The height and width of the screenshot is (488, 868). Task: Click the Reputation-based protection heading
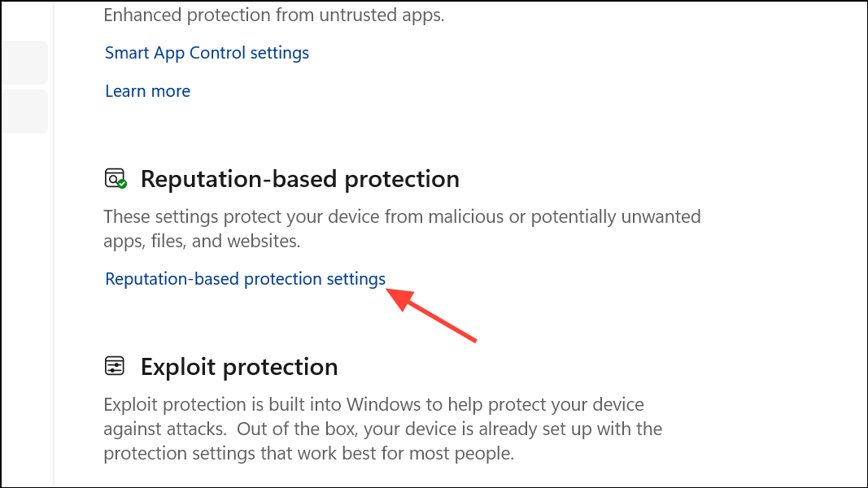(299, 178)
